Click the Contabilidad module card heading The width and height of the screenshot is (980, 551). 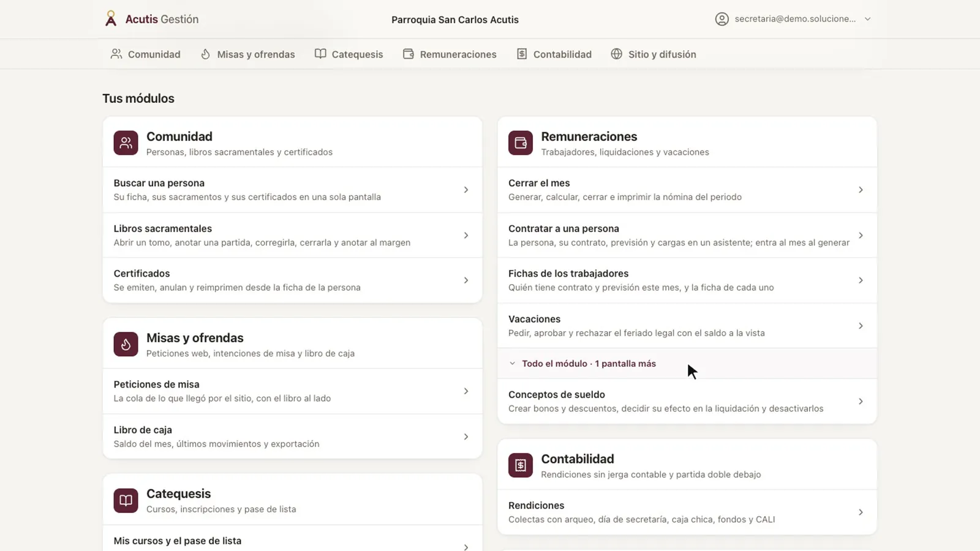click(x=578, y=459)
